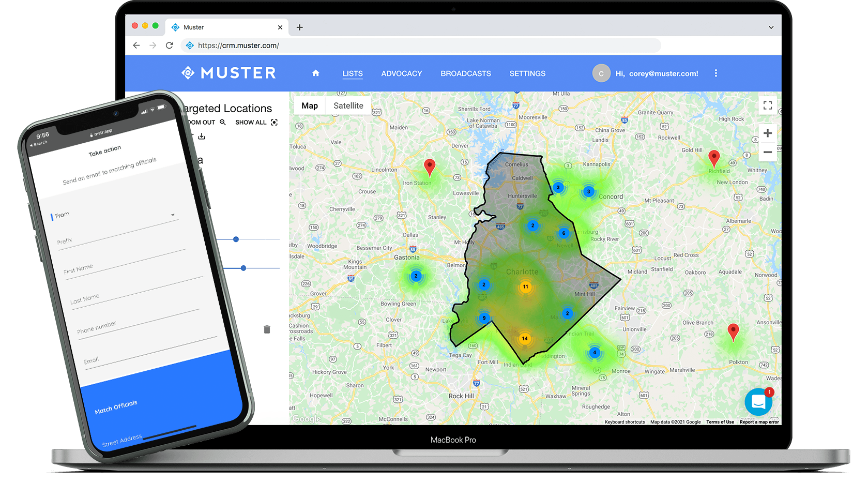Open the BROADCASTS menu item

(466, 73)
